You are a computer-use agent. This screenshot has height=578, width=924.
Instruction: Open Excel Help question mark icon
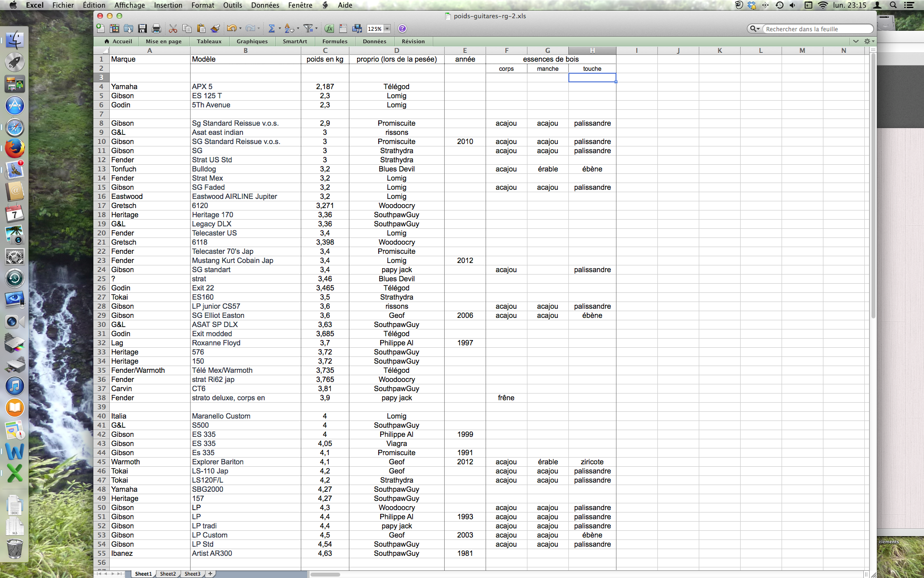point(402,28)
